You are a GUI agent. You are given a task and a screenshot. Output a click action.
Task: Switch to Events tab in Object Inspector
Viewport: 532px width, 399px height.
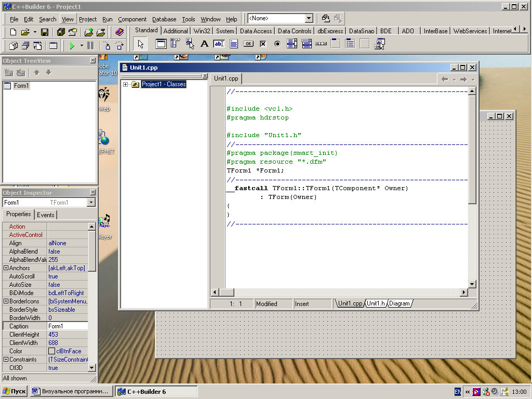[46, 215]
